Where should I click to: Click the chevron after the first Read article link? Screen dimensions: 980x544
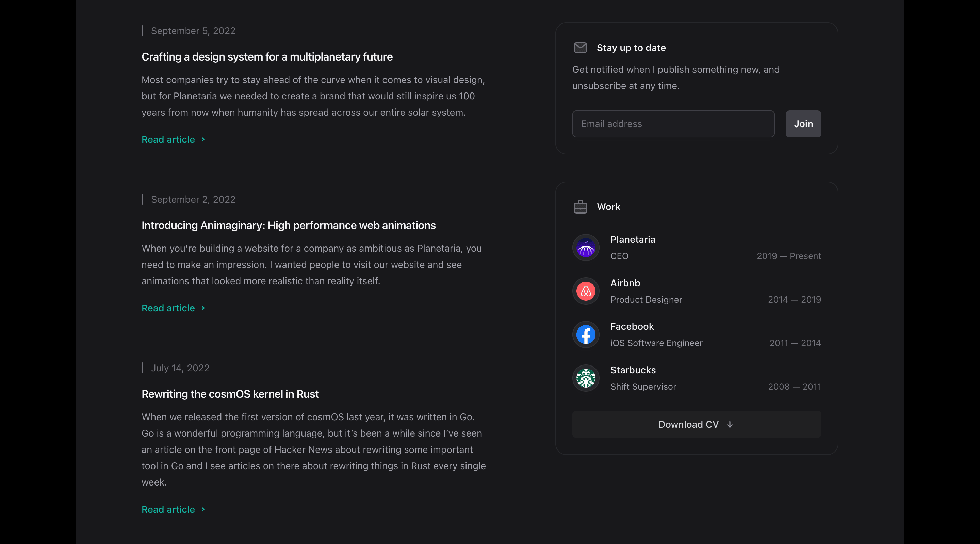[202, 139]
